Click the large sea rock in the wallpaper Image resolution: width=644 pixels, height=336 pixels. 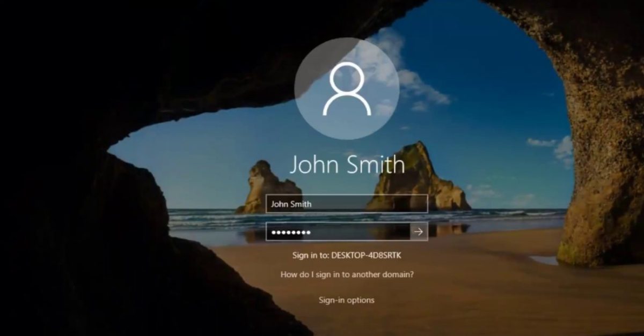point(413,177)
